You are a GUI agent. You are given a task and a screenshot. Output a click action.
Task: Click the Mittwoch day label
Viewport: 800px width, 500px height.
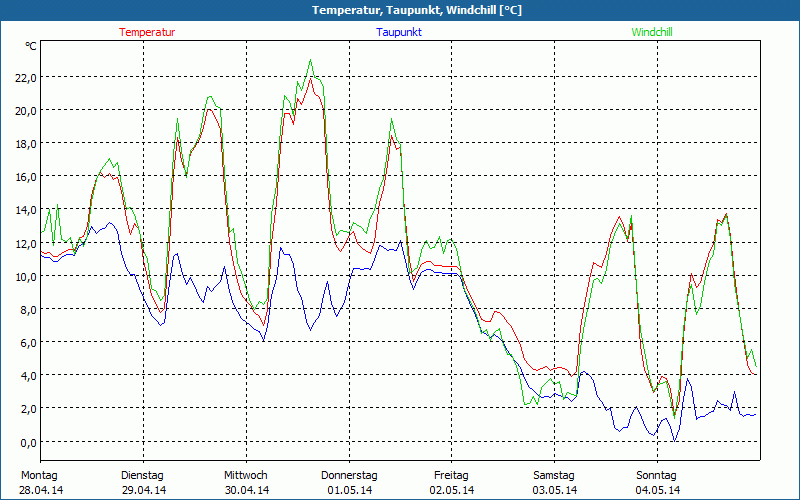(x=246, y=476)
